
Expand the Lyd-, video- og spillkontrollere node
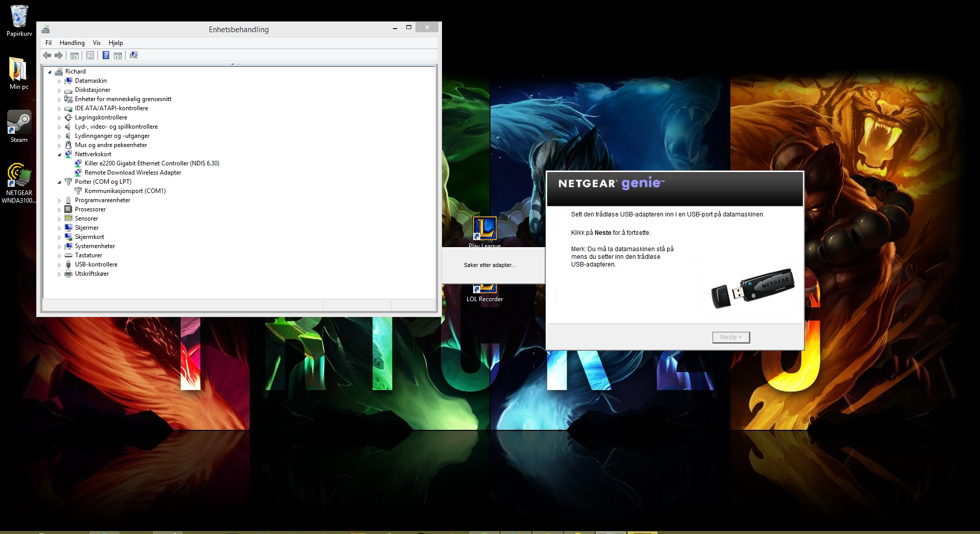tap(59, 127)
